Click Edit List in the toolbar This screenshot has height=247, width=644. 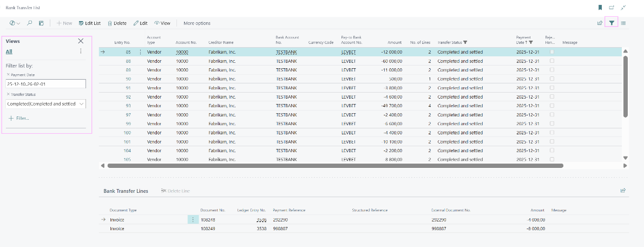[89, 23]
